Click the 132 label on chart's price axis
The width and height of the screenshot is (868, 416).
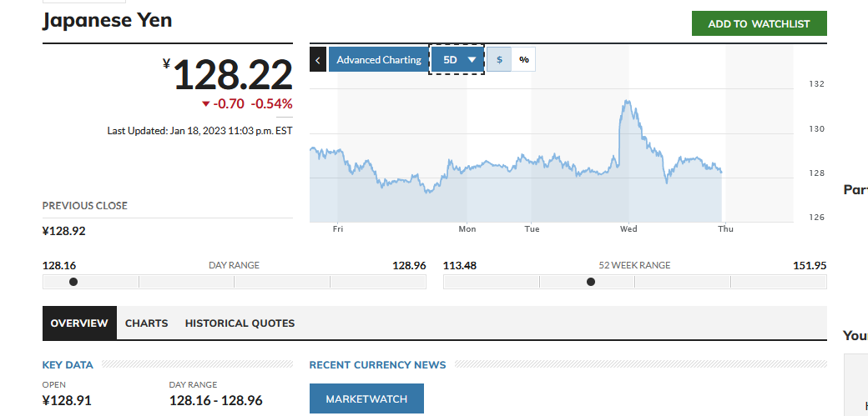(x=817, y=84)
